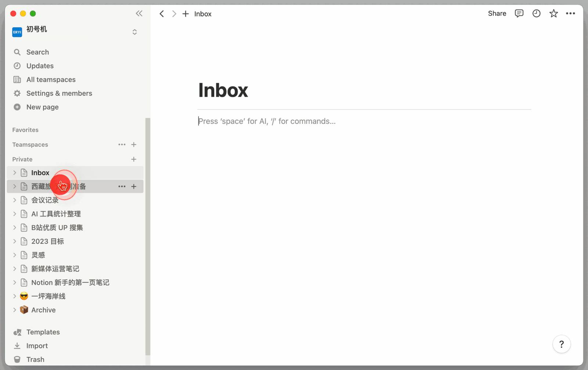This screenshot has width=588, height=370.
Task: Add a private page with plus icon
Action: 134,159
